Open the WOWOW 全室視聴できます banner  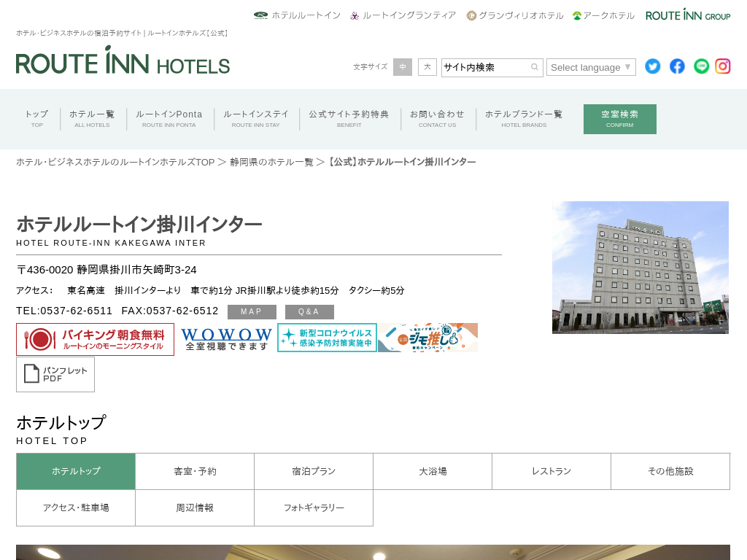(226, 338)
